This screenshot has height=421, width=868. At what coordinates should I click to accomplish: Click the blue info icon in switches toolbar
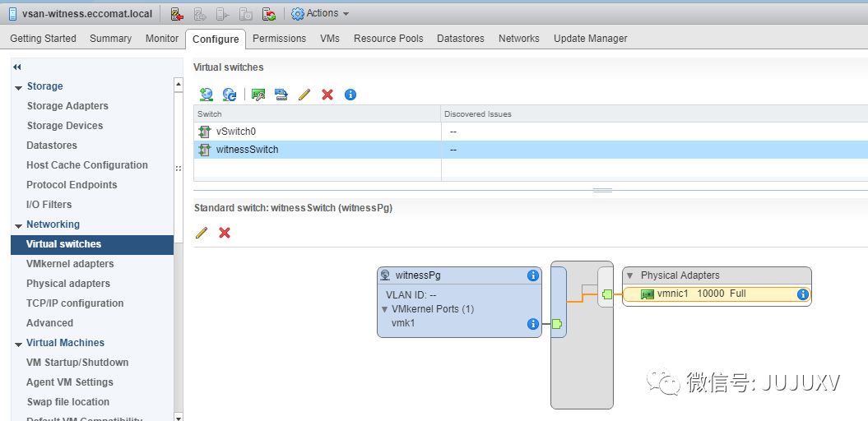(x=350, y=95)
